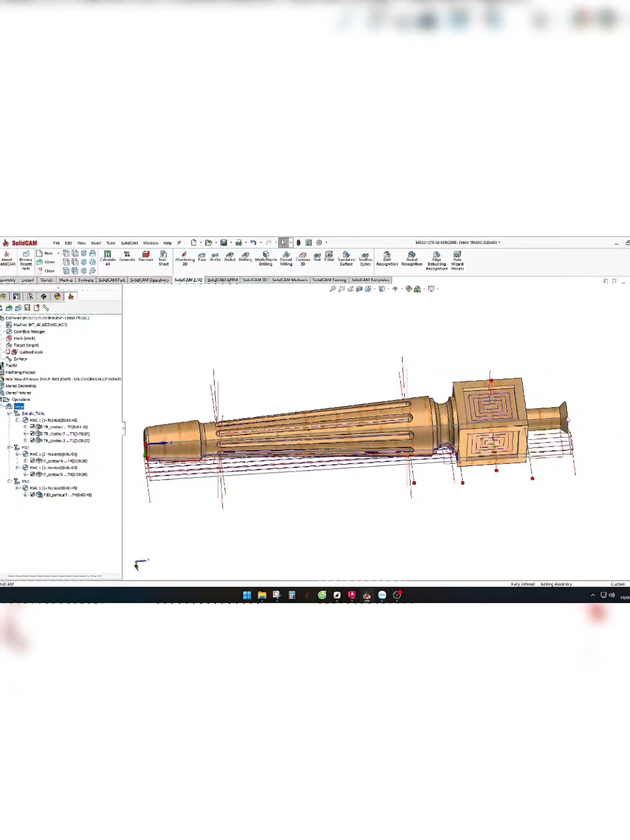
Task: Open the Tool Sheet icon
Action: pyautogui.click(x=163, y=258)
